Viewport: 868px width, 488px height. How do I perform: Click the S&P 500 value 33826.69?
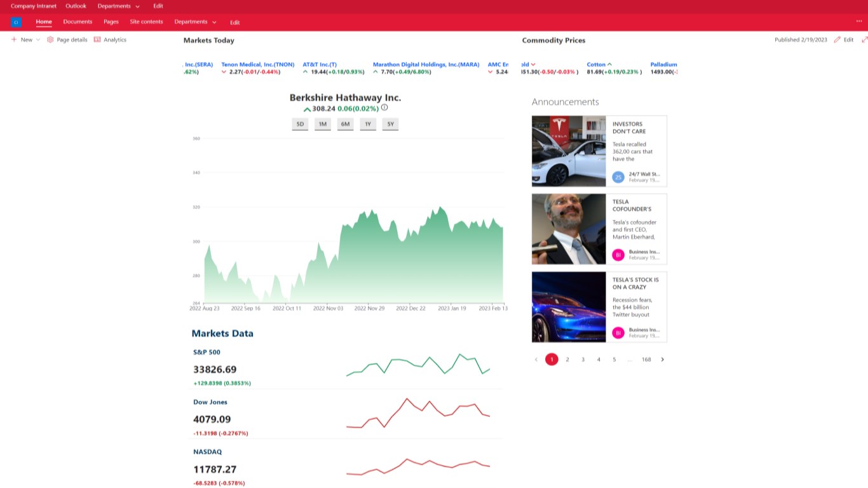click(x=215, y=370)
